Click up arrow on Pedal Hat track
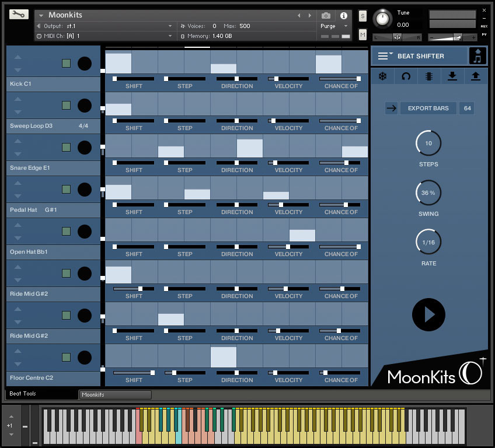Image resolution: width=495 pixels, height=448 pixels. (18, 183)
